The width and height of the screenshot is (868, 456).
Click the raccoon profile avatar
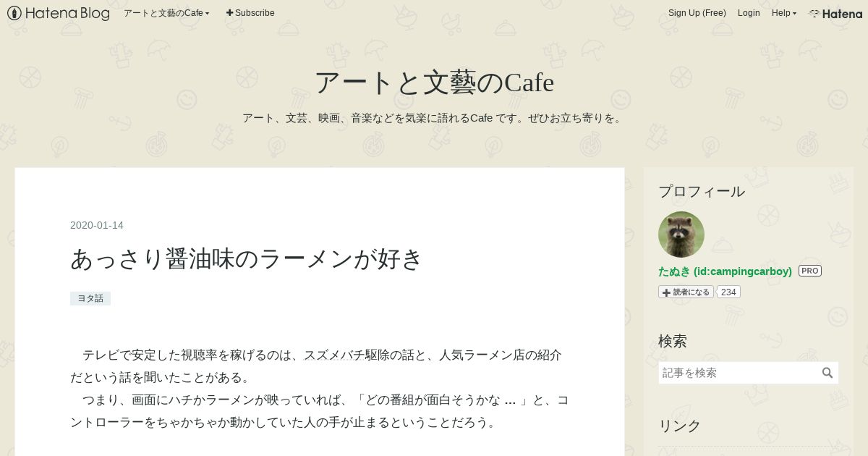[681, 235]
